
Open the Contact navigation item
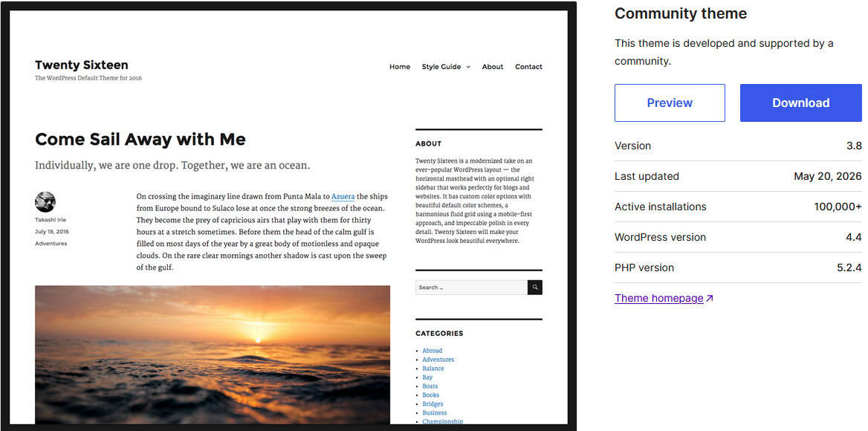pos(528,66)
